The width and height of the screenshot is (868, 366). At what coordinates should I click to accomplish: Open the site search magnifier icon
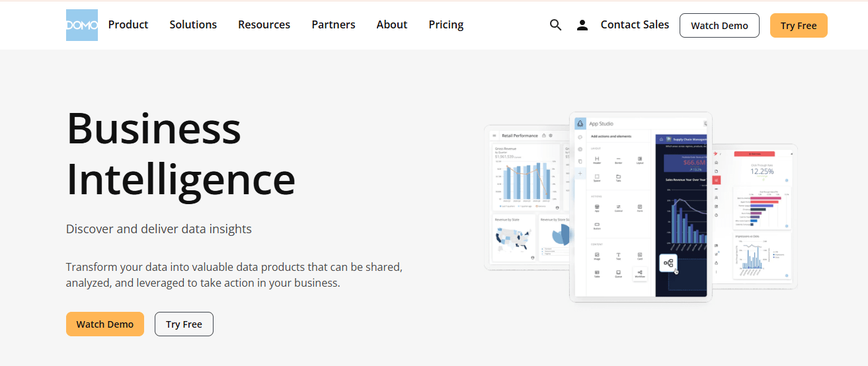click(x=555, y=25)
